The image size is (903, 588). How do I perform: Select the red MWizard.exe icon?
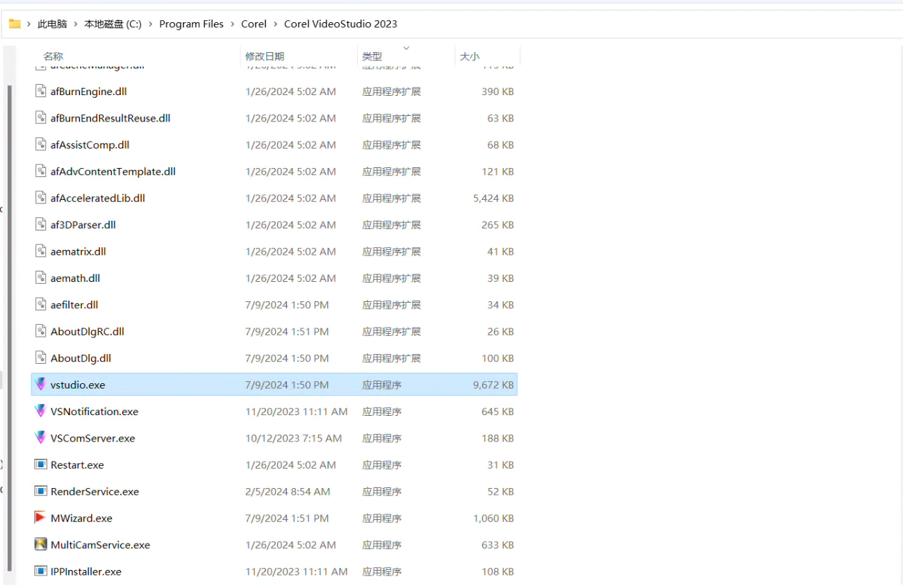(41, 518)
